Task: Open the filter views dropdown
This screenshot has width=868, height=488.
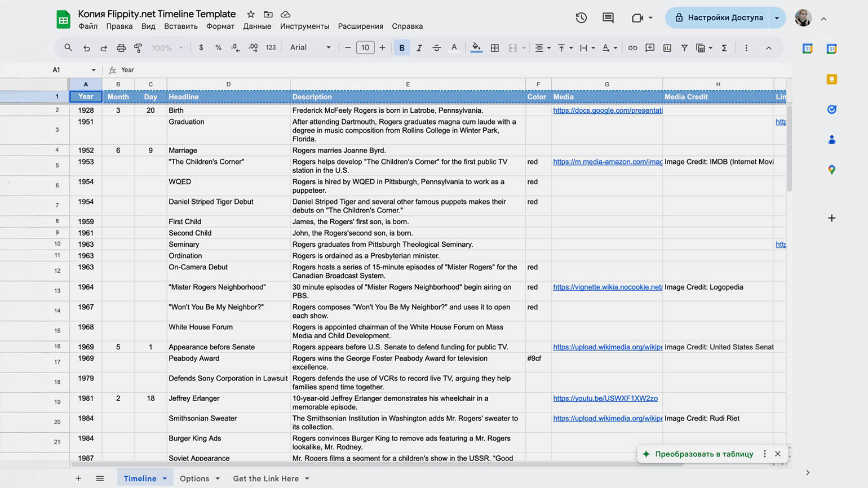Action: (x=704, y=48)
